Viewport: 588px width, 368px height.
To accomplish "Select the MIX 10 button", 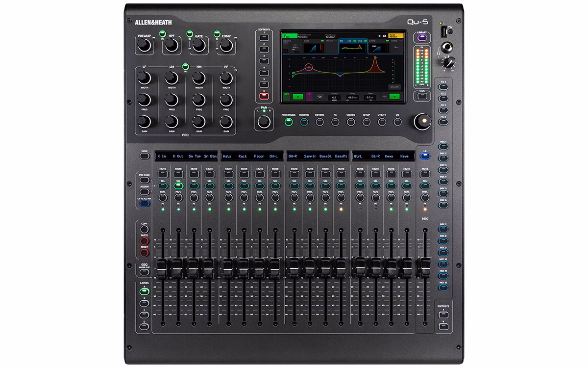I will click(x=443, y=264).
